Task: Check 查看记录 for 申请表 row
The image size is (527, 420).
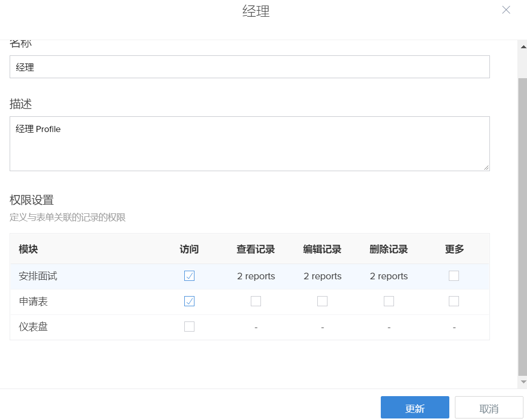Action: click(256, 301)
